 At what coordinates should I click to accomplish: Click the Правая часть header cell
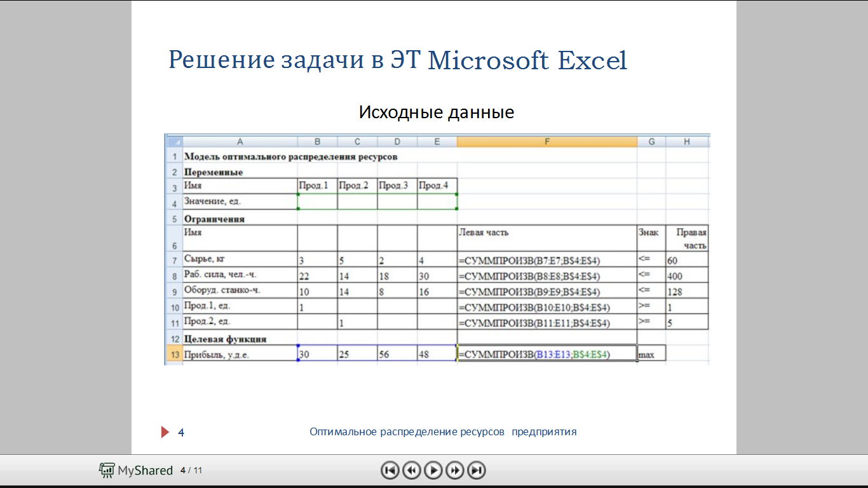[687, 238]
